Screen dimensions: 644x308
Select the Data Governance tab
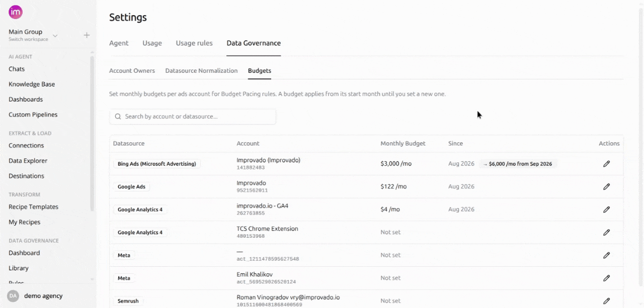point(254,43)
